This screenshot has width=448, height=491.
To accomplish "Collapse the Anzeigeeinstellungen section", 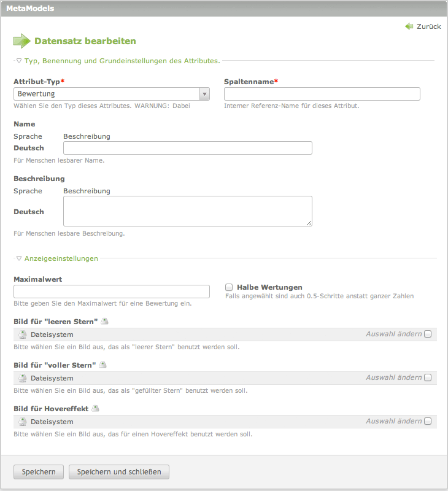I will 19,258.
